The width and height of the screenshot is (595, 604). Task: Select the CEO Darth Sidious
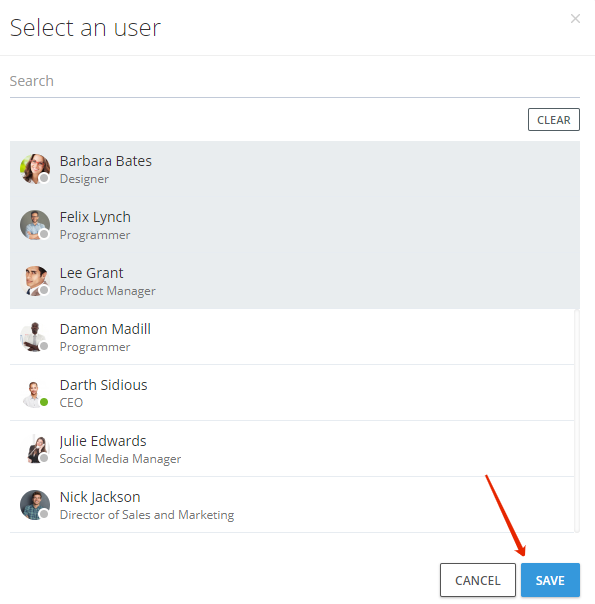coord(292,393)
